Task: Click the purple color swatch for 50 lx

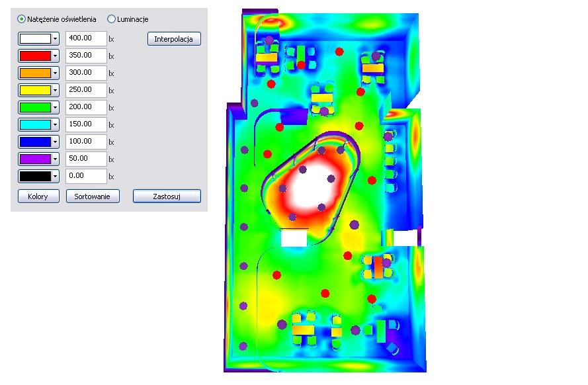Action: pyautogui.click(x=35, y=159)
